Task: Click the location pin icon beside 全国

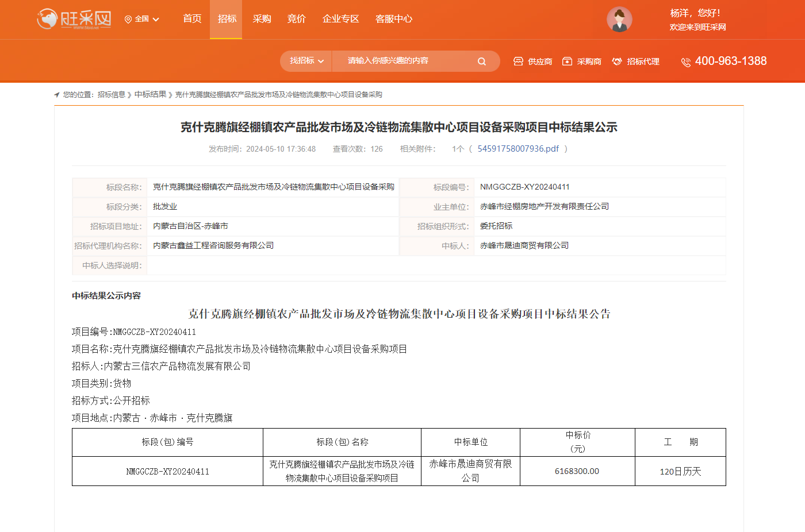Action: 128,20
